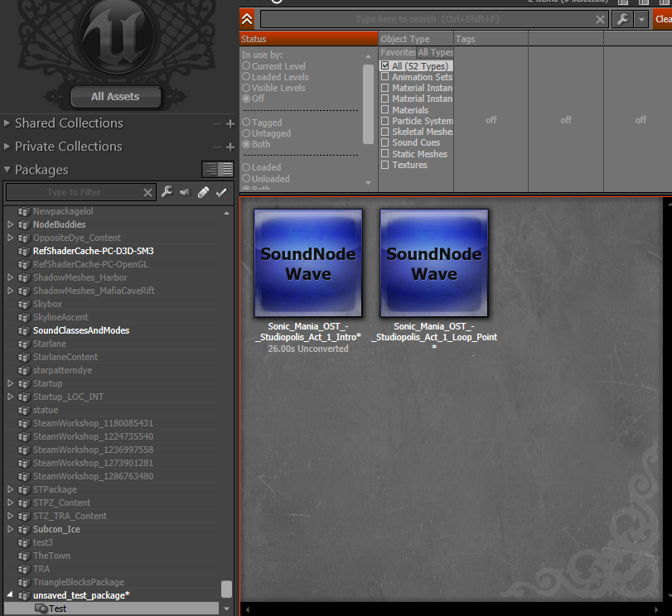This screenshot has height=616, width=672.
Task: Select RefShaderCache-PC-D3D-SM3 package
Action: (93, 251)
